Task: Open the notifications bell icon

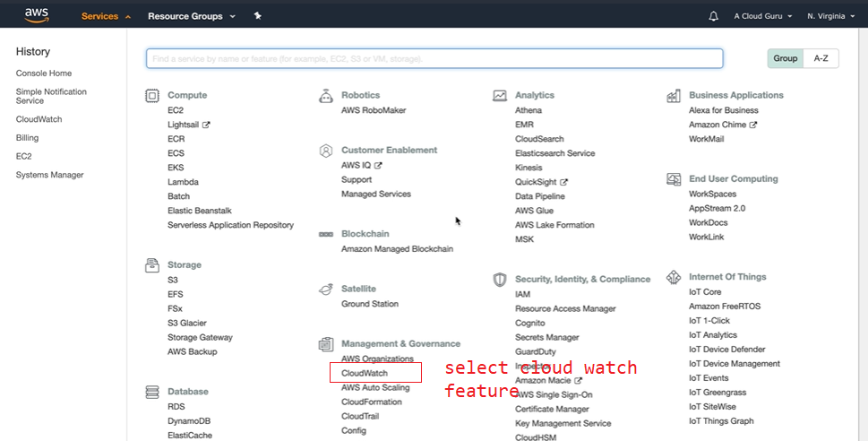Action: coord(714,16)
